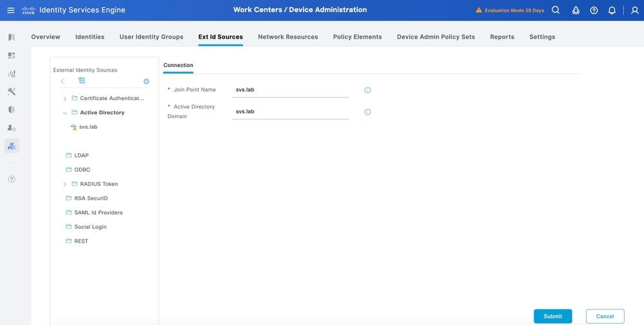This screenshot has height=325, width=644.
Task: Expand the RADIUS Token folder
Action: [x=65, y=184]
